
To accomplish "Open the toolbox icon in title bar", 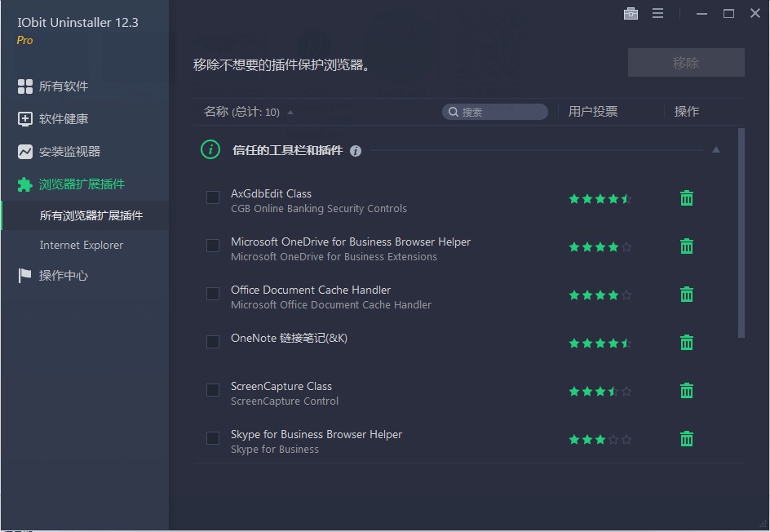I will pos(631,14).
